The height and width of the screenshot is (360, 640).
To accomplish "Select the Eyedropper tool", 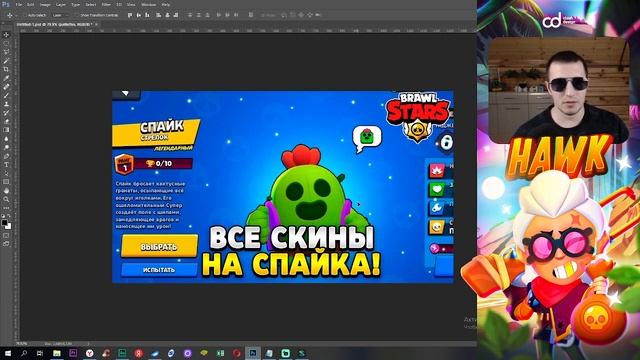I will (7, 78).
